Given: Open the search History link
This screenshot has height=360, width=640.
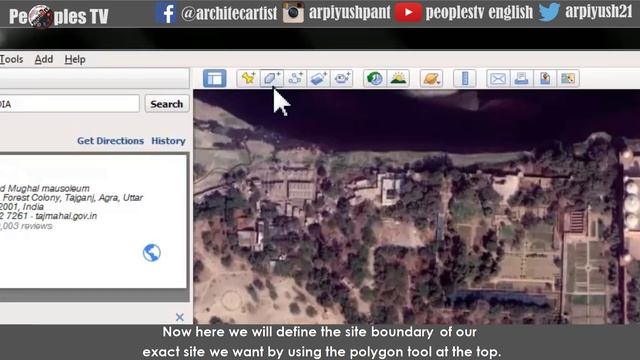Looking at the screenshot, I should (x=168, y=140).
